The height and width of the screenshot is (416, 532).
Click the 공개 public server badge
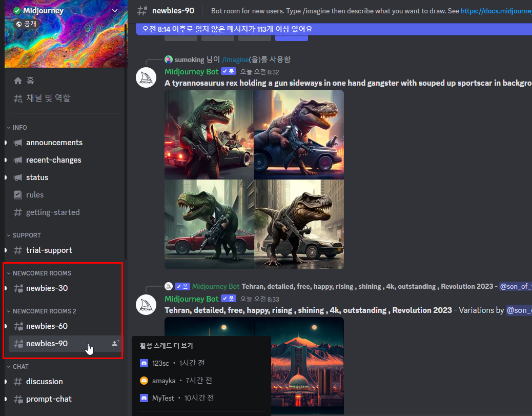(26, 24)
